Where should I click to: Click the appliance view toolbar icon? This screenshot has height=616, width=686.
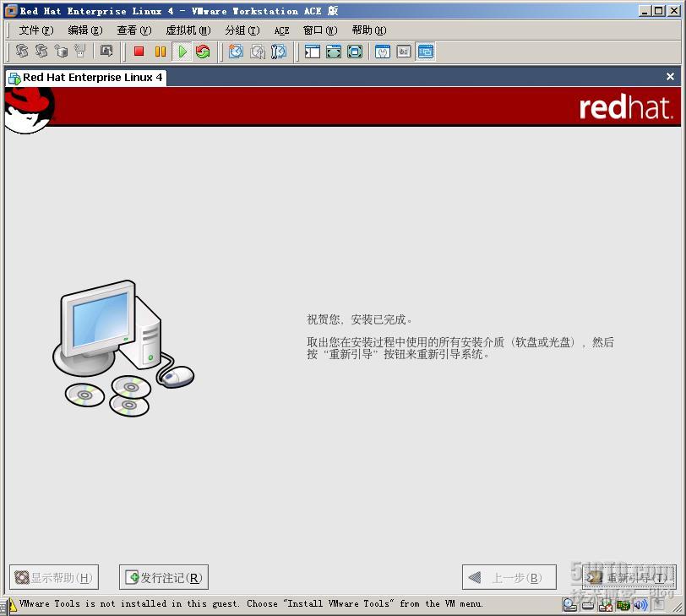point(403,52)
